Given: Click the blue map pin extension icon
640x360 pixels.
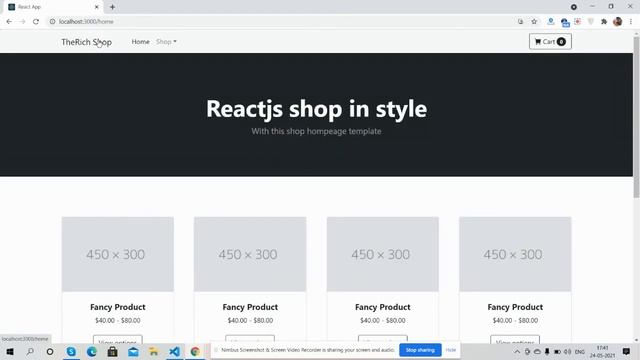Looking at the screenshot, I should click(551, 22).
